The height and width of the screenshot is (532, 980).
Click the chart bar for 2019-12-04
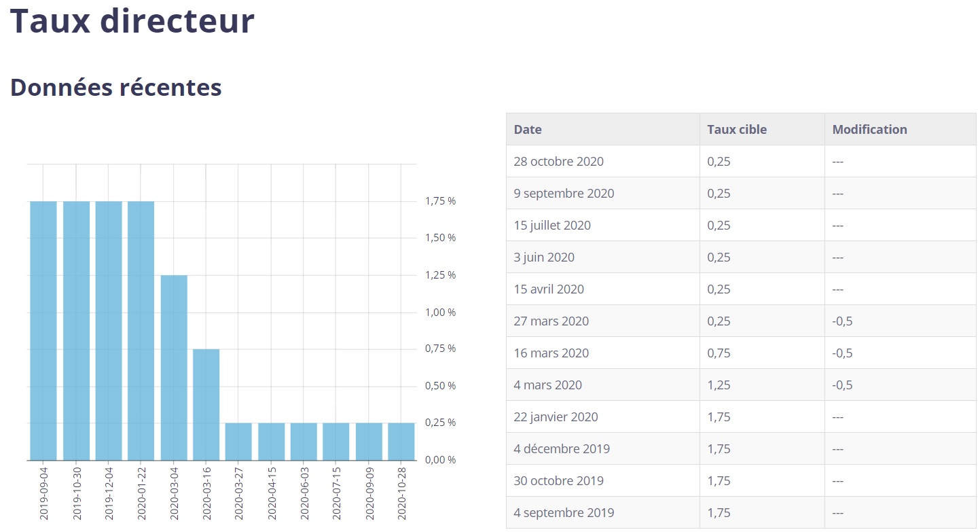coord(109,331)
